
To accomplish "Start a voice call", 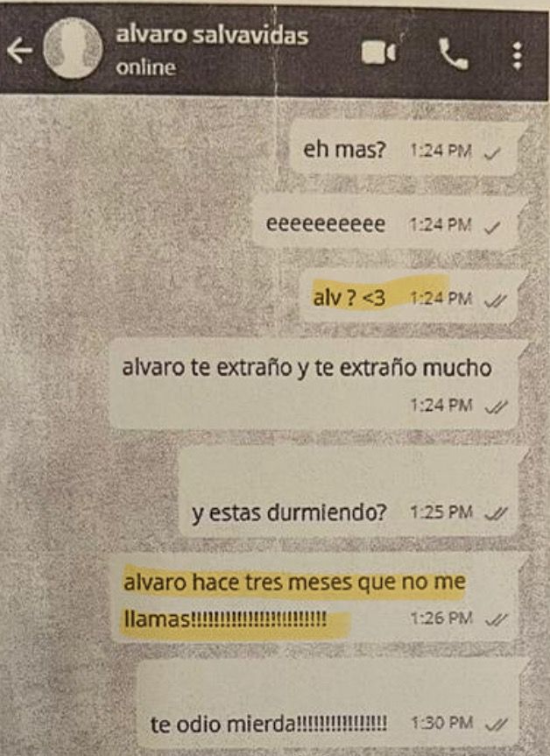I will point(453,54).
